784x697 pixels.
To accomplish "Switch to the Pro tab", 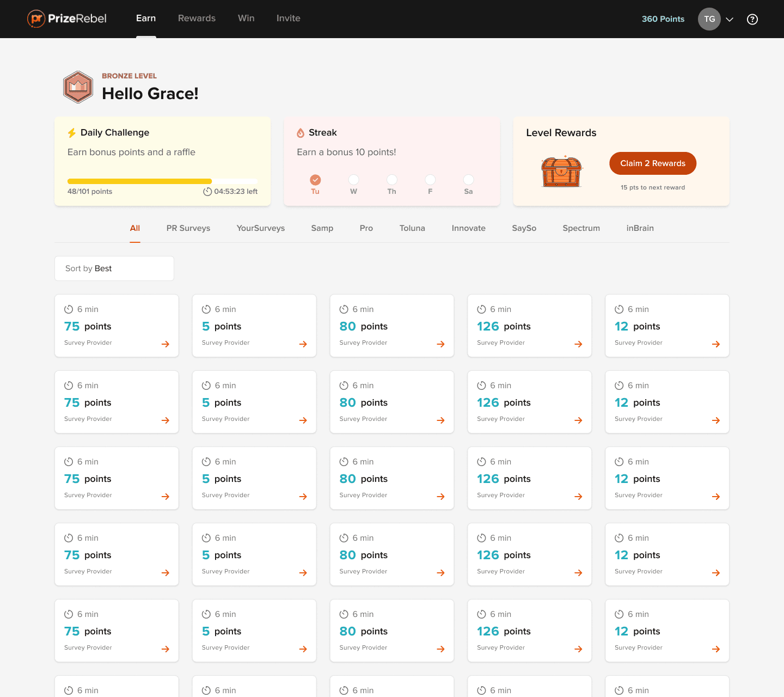I will click(x=366, y=228).
